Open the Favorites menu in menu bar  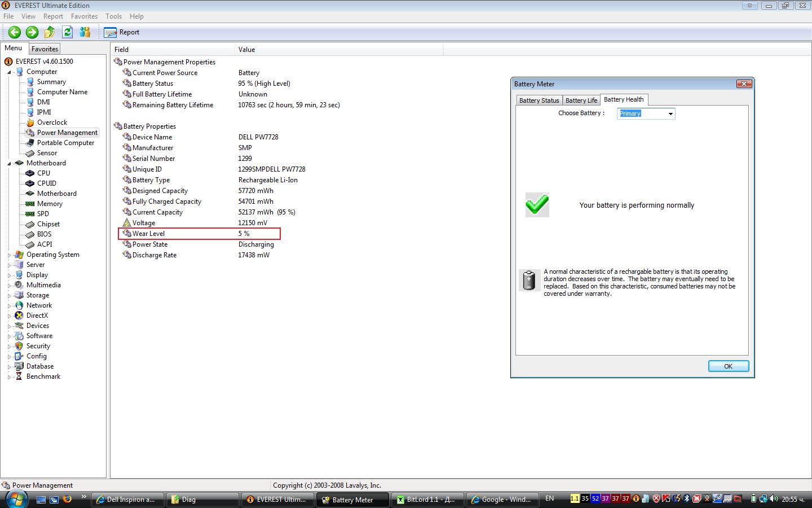pyautogui.click(x=84, y=16)
